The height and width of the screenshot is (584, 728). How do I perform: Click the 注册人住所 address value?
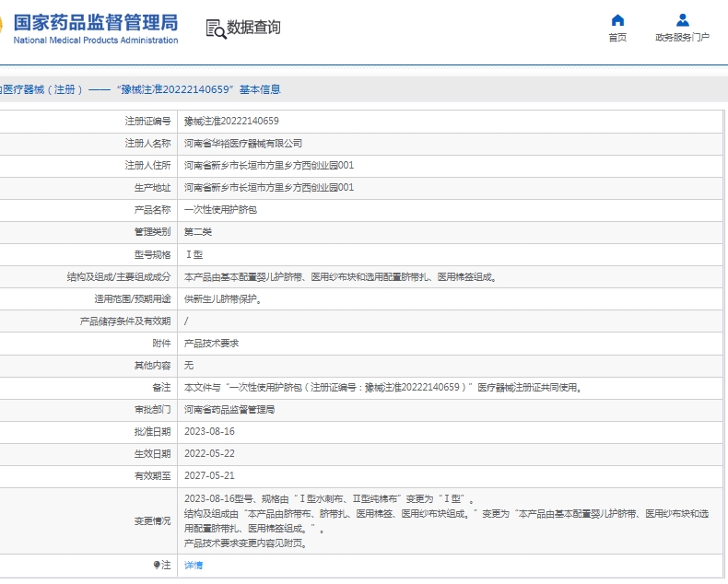[269, 165]
